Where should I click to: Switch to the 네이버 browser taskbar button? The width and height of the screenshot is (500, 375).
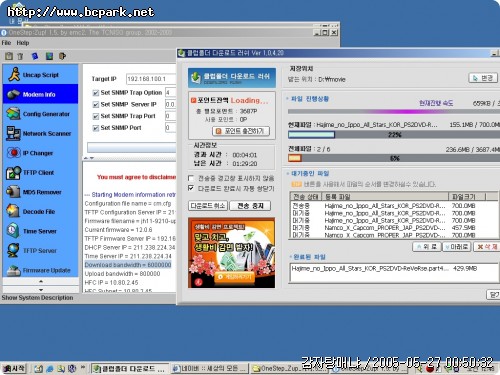[x=209, y=369]
